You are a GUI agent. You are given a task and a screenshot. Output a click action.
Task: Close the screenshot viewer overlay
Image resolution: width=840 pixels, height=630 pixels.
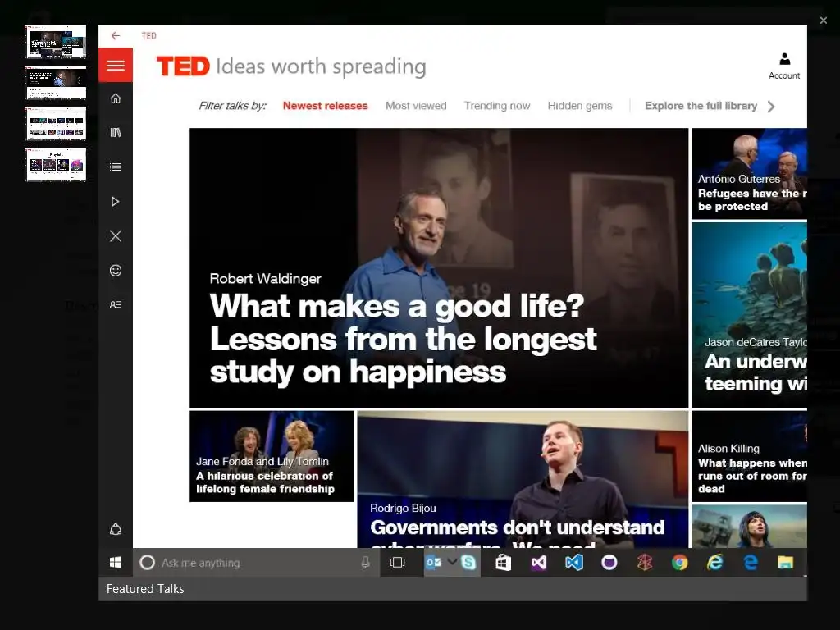[824, 21]
